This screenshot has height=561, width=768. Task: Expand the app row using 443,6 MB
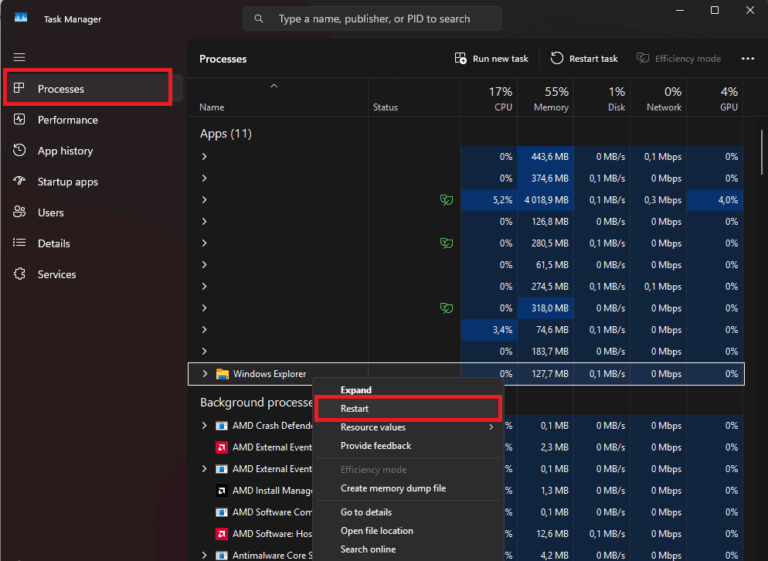(204, 157)
